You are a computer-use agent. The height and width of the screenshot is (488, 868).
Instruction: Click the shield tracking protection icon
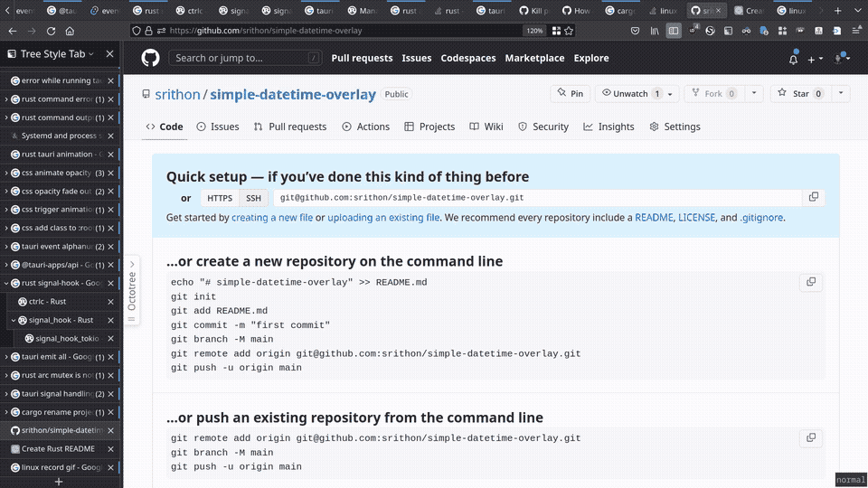click(x=137, y=31)
